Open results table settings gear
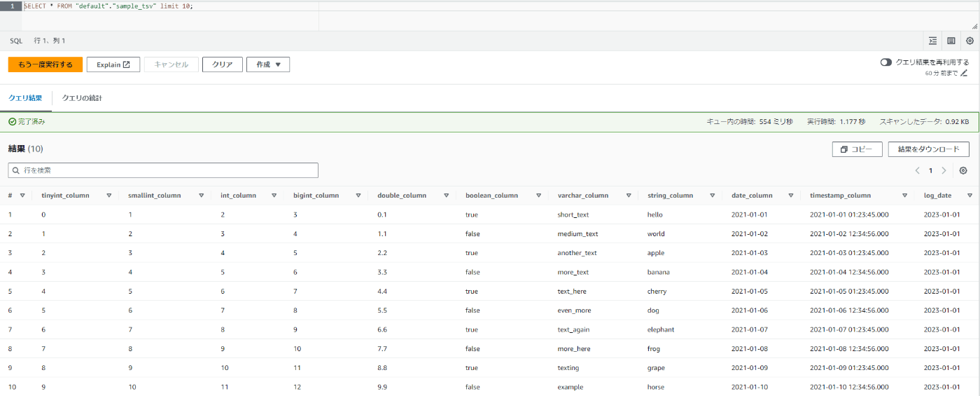The image size is (980, 396). click(x=963, y=170)
